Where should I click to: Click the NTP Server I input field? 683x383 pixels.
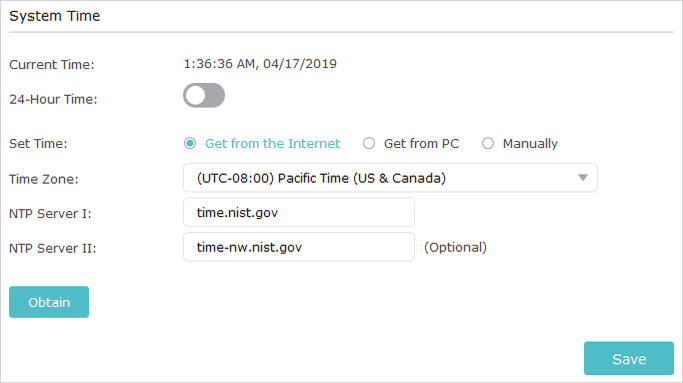point(299,212)
